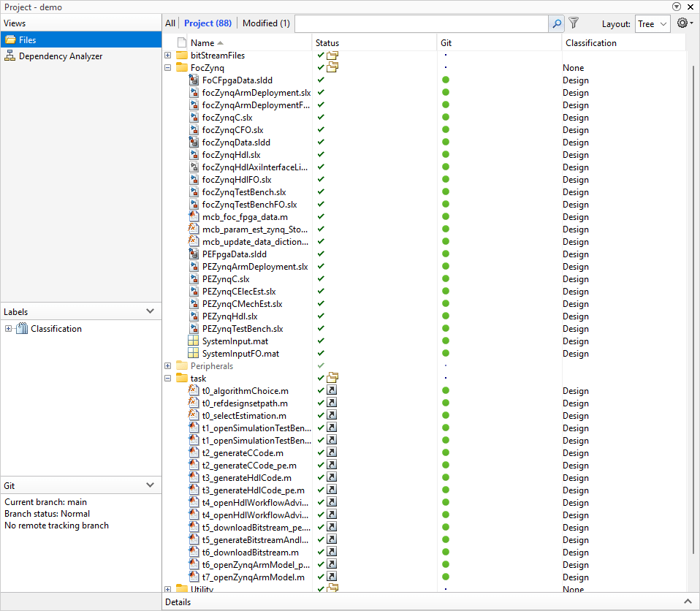
Task: Click the task folder status icon
Action: click(x=332, y=378)
